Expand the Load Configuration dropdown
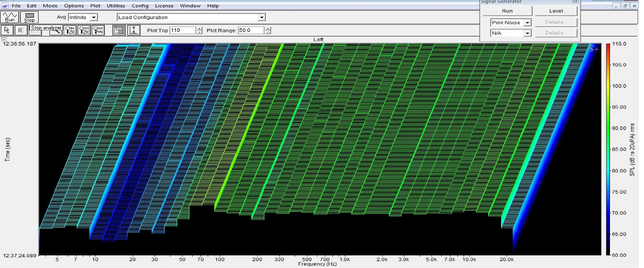The width and height of the screenshot is (644, 268). 261,17
